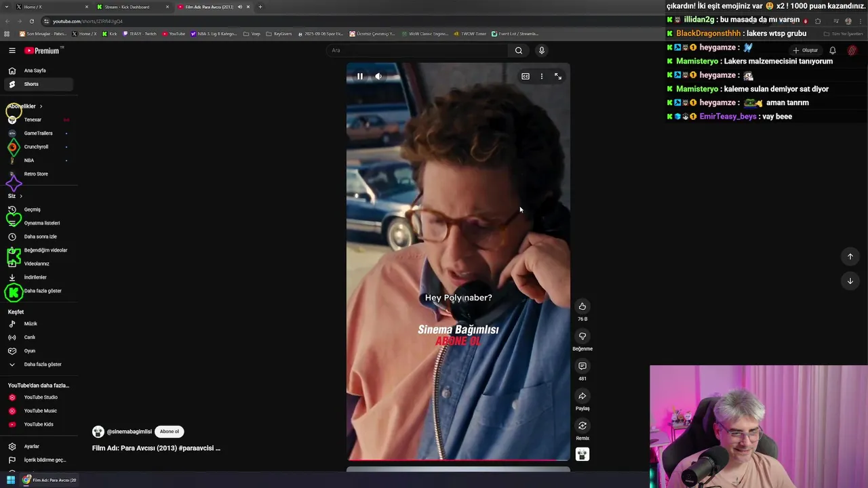Image resolution: width=868 pixels, height=488 pixels.
Task: Click the Windows Start button
Action: pos(11,480)
